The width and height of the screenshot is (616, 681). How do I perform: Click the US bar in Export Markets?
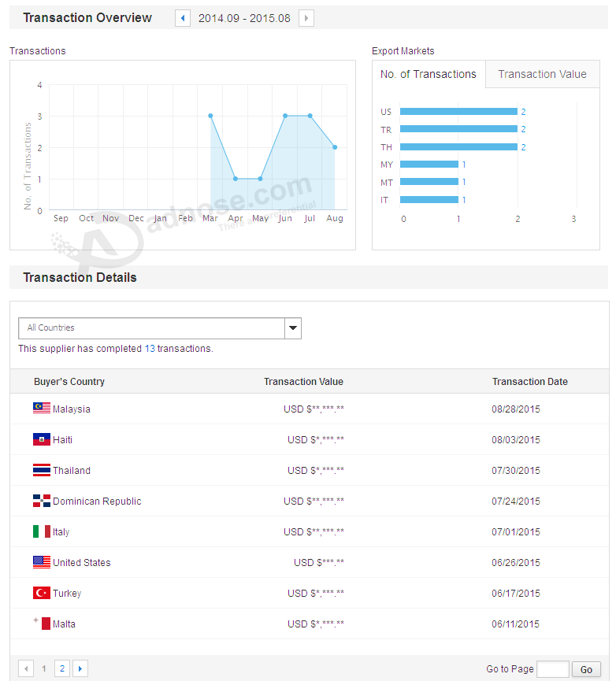[458, 112]
